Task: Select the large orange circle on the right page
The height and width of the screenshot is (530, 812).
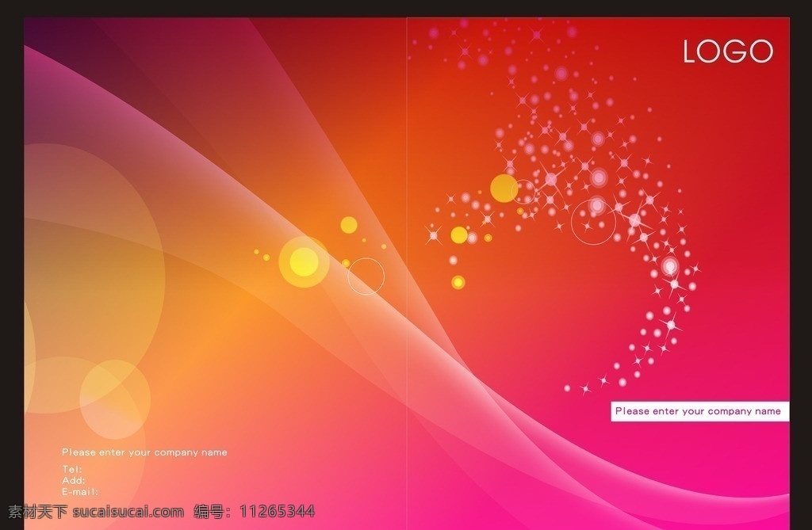Action: (504, 188)
